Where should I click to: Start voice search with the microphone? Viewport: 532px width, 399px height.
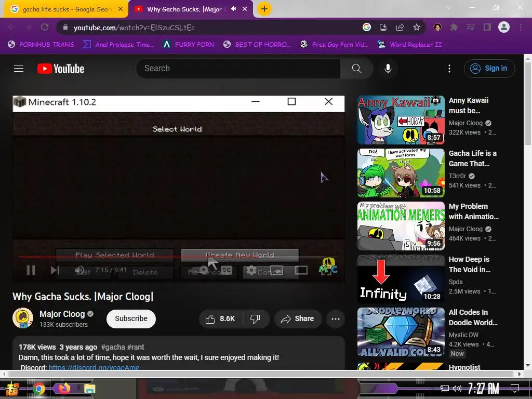(x=388, y=69)
